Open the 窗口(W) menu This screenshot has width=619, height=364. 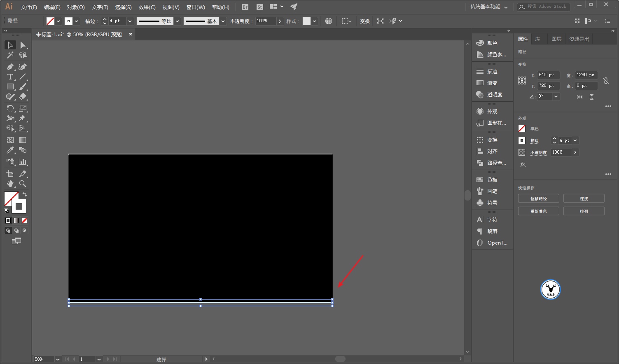[196, 7]
